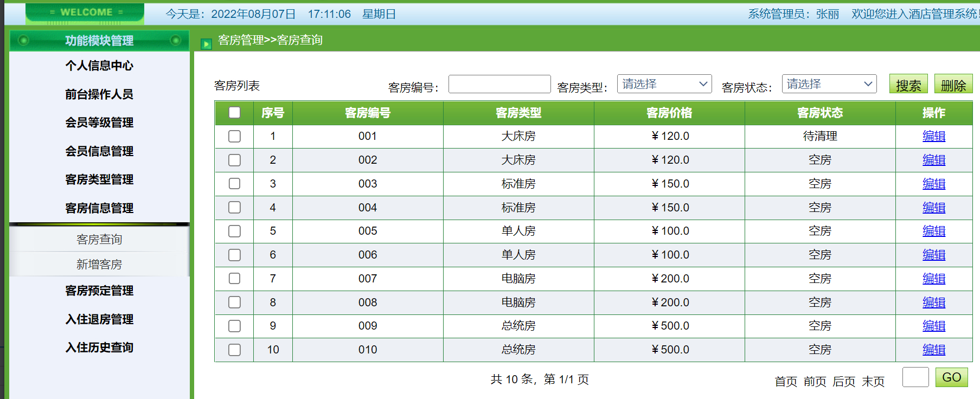Open 入住退房管理 menu
This screenshot has width=980, height=399.
(x=99, y=319)
